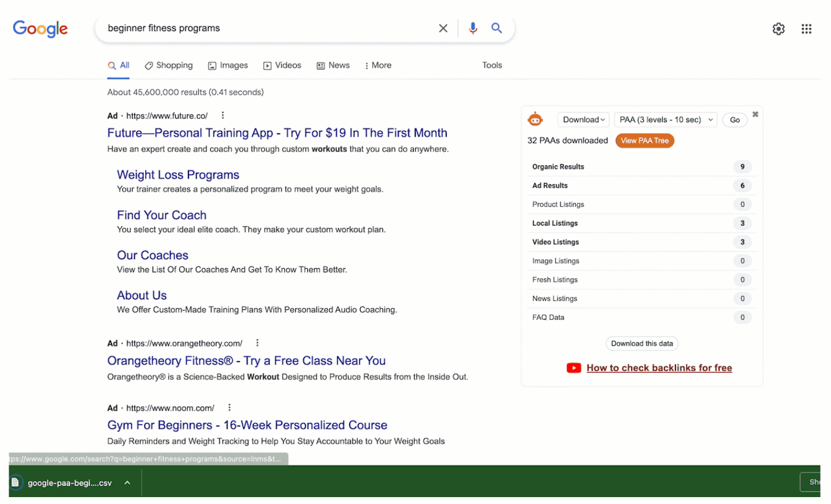This screenshot has height=504, width=831.
Task: Start voice search with microphone icon
Action: click(472, 28)
